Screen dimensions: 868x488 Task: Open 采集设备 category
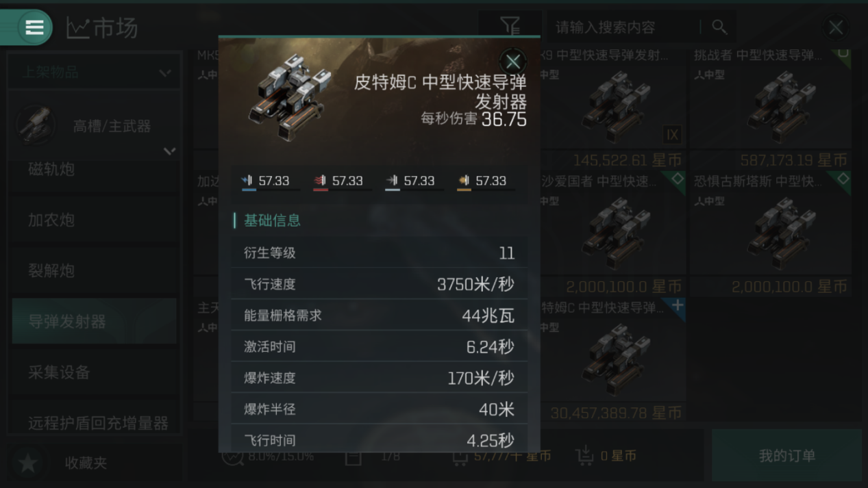(95, 372)
